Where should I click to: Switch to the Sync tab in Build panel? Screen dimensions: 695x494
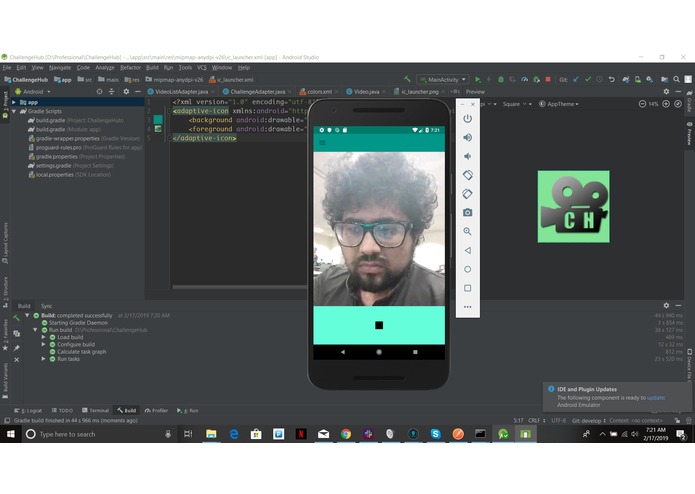tap(47, 306)
